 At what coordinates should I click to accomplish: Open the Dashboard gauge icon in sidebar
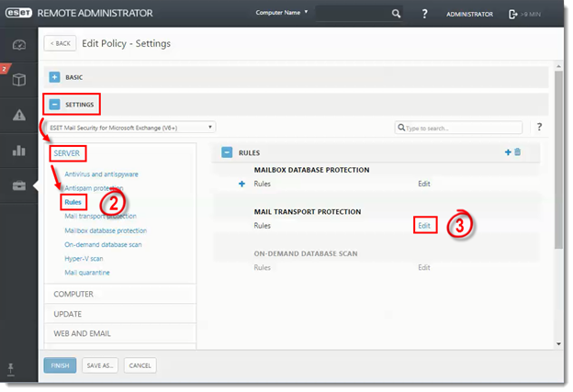(19, 45)
